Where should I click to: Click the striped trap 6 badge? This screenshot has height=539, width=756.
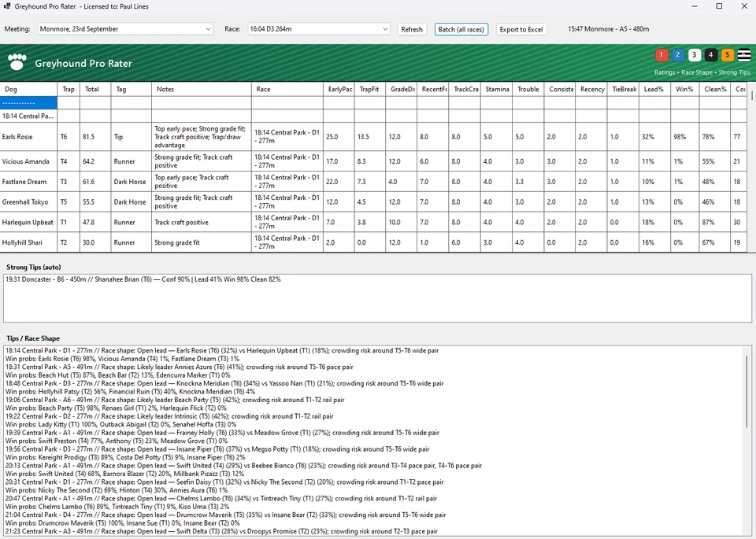[744, 55]
